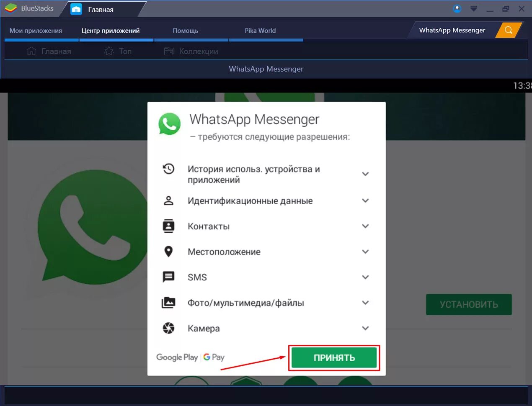Open the Pika World tab
Image resolution: width=532 pixels, height=406 pixels.
click(260, 31)
